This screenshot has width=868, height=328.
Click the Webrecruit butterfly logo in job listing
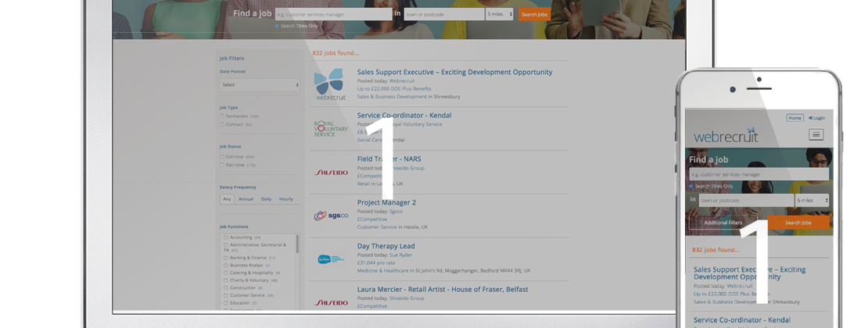tap(329, 84)
